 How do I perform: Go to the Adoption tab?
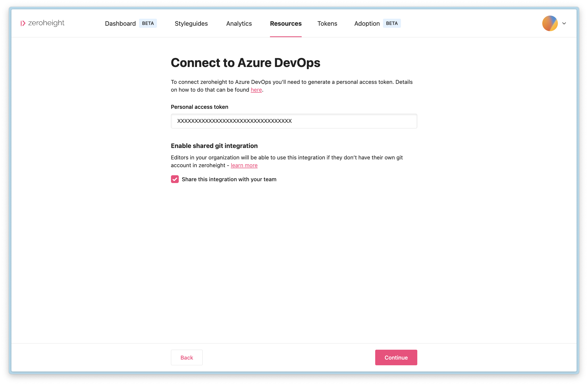367,23
